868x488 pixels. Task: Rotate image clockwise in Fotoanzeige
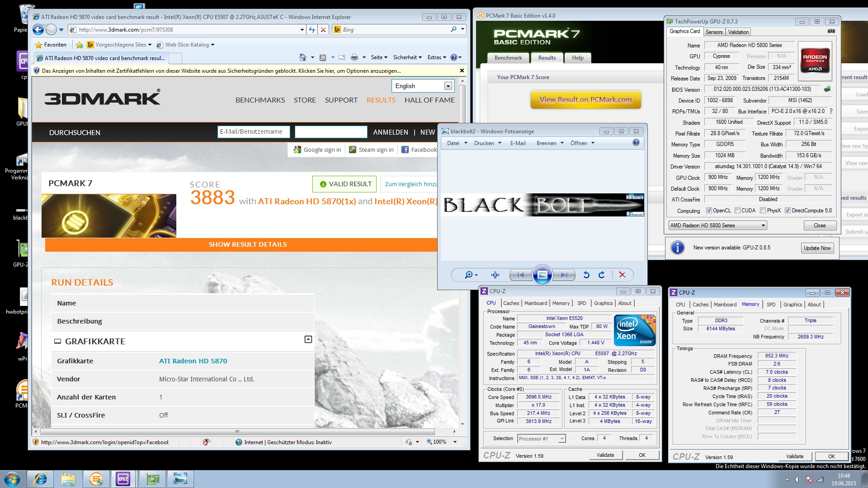[602, 275]
